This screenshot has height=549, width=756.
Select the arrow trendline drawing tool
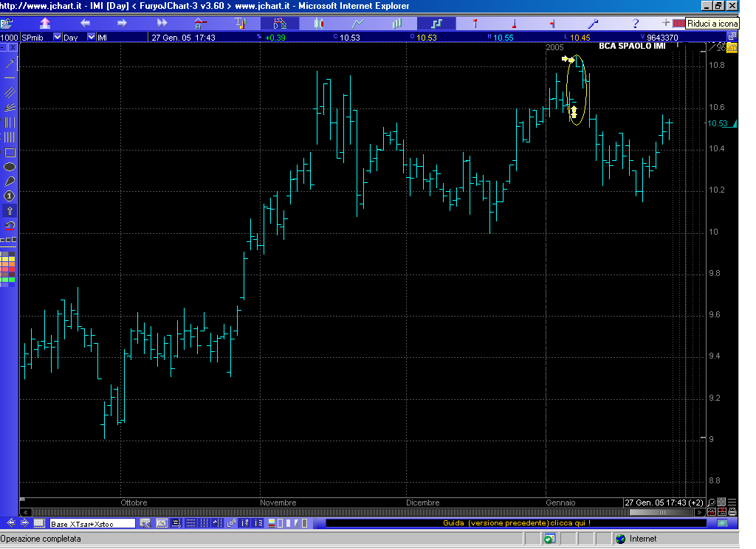pyautogui.click(x=10, y=63)
